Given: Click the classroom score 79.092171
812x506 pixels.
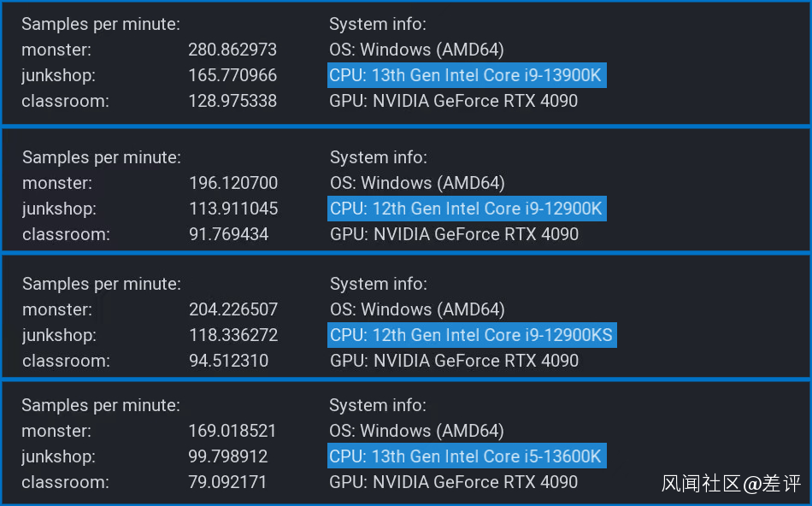Looking at the screenshot, I should (228, 482).
